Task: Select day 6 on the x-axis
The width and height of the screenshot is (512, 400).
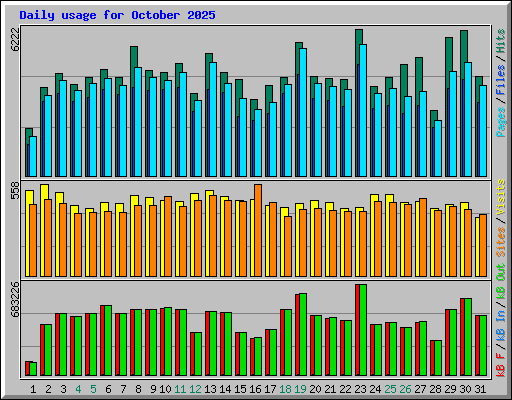Action: pyautogui.click(x=108, y=389)
